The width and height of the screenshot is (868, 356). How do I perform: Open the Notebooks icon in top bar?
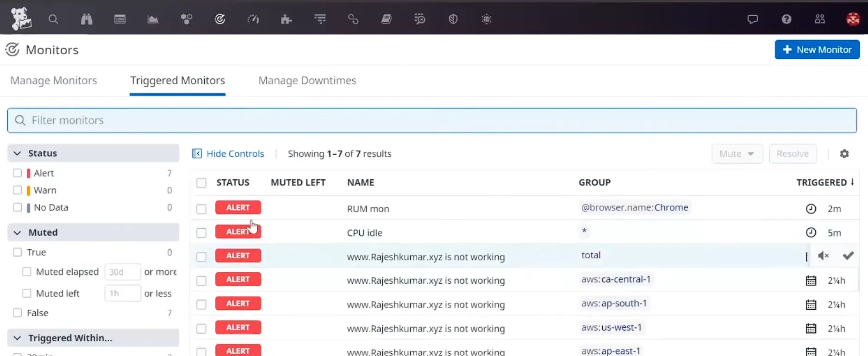387,19
